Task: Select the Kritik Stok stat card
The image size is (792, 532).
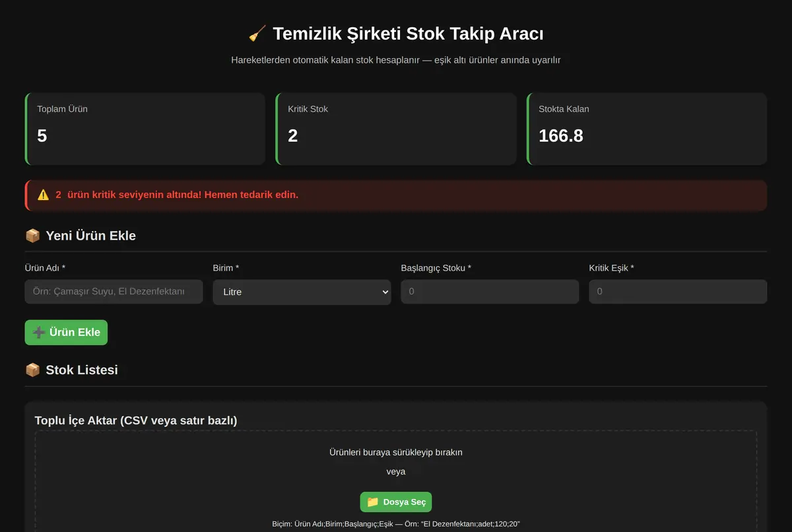Action: [x=396, y=129]
